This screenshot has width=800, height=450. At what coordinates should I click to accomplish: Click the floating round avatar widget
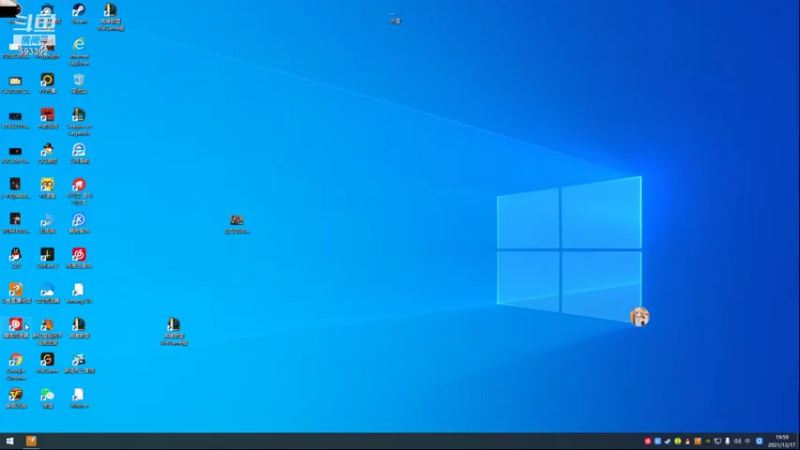coord(639,316)
